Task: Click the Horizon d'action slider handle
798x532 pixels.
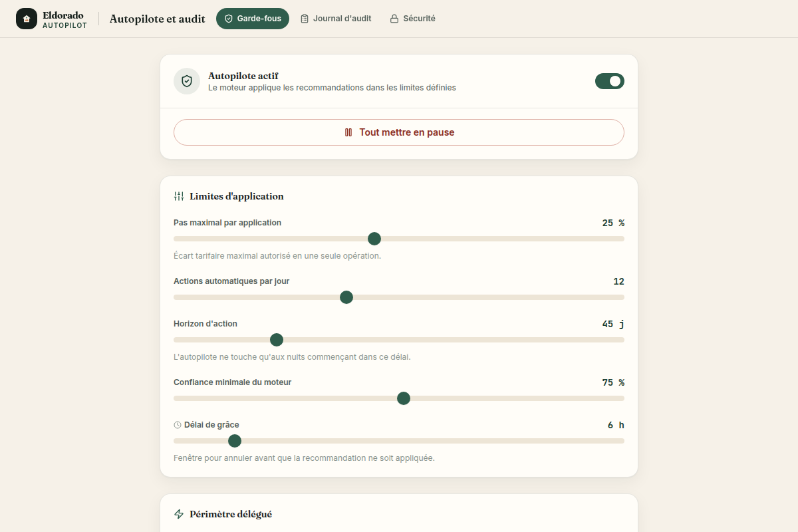Action: pyautogui.click(x=277, y=340)
